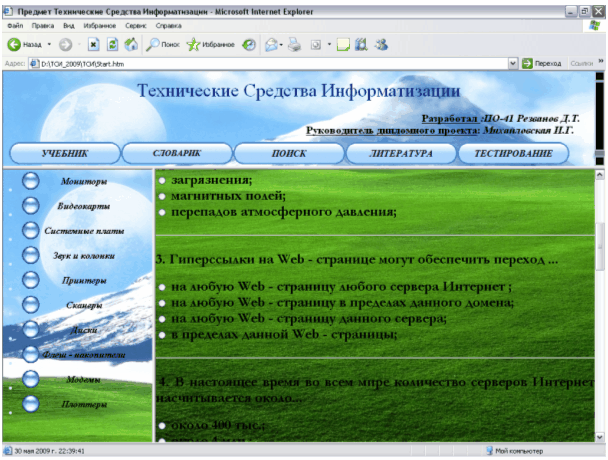Screen dimensions: 608x460
Task: Click the address bar URL field
Action: (260, 63)
